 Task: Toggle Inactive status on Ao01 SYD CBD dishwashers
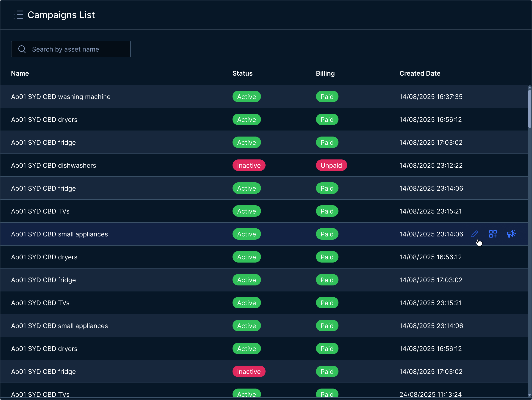coord(249,165)
